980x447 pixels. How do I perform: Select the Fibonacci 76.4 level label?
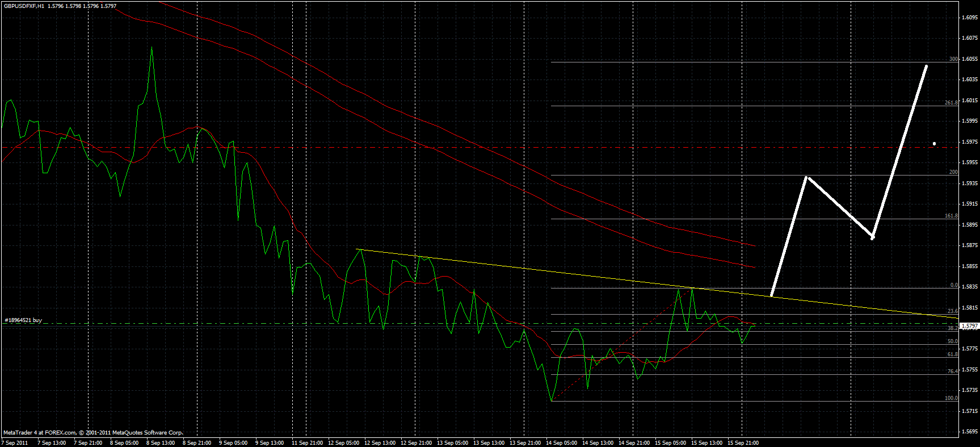coord(952,371)
